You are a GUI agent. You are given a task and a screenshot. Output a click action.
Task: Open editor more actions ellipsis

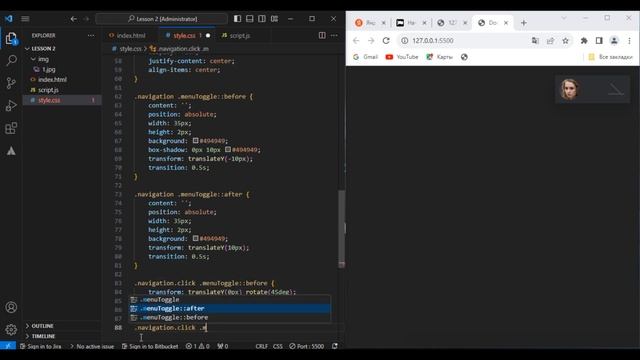pos(334,36)
